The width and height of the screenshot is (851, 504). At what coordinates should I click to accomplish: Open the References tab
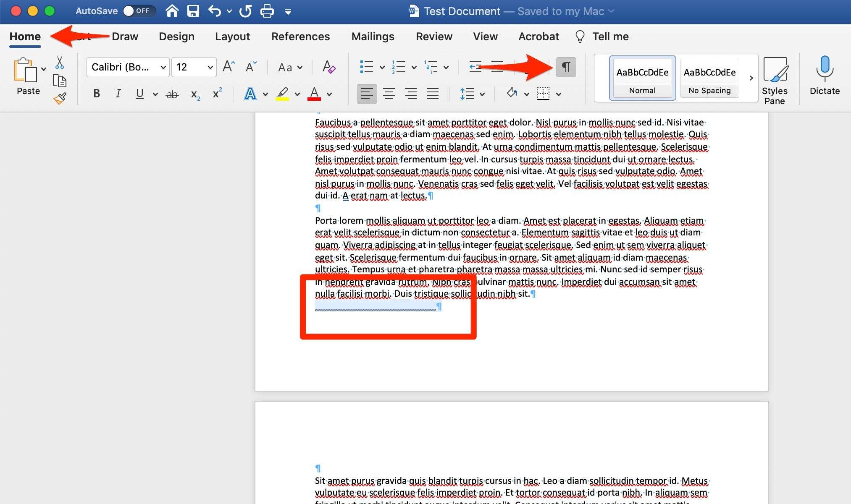pyautogui.click(x=300, y=36)
